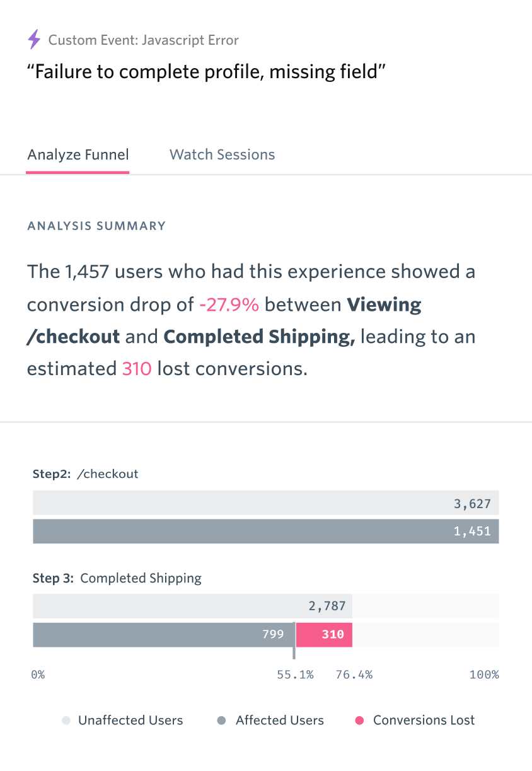Image resolution: width=532 pixels, height=771 pixels.
Task: Click the 2,787 unaffected users shipping bar
Action: pyautogui.click(x=192, y=606)
